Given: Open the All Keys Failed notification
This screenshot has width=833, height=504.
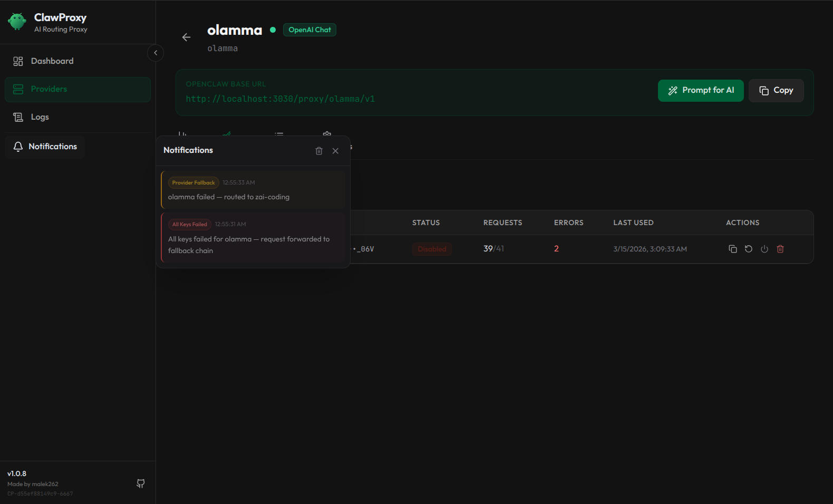Looking at the screenshot, I should click(x=253, y=237).
